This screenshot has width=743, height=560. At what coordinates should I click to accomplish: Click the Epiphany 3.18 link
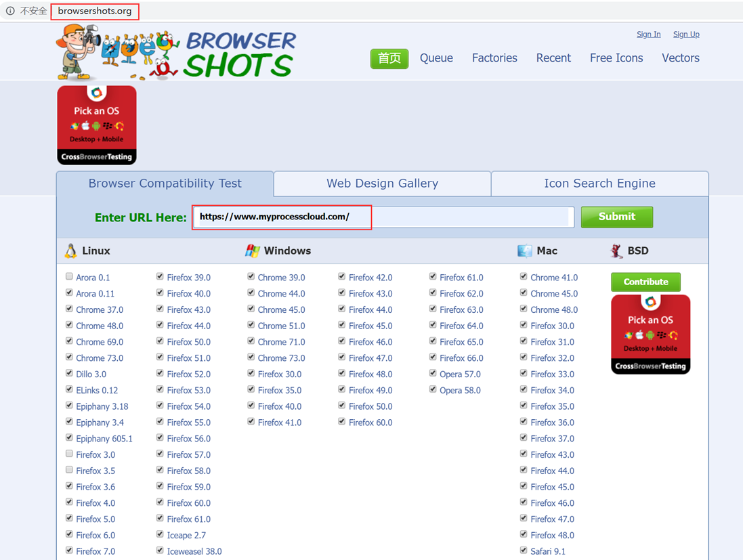pos(102,406)
